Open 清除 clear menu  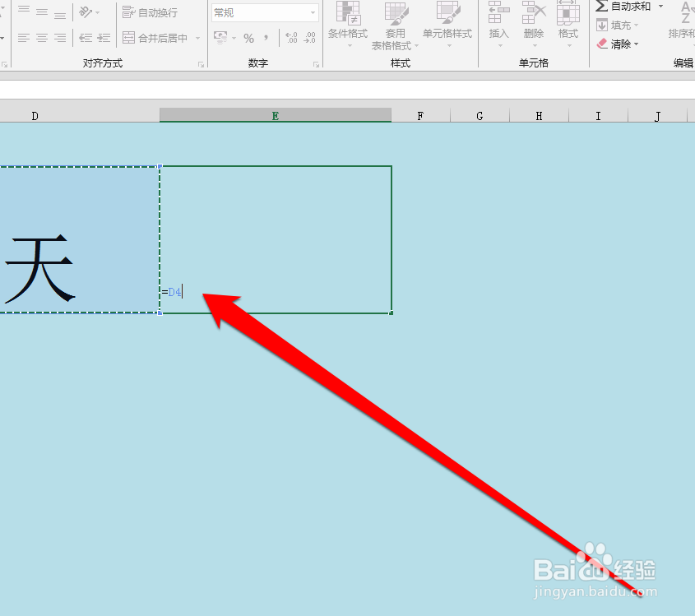coord(618,44)
